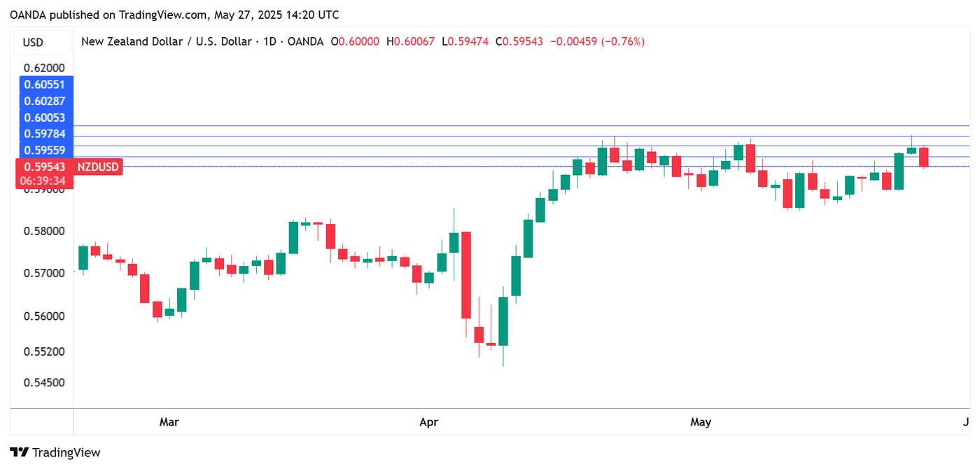
Task: Click the 06:39:34 bar countdown timer
Action: 44,181
